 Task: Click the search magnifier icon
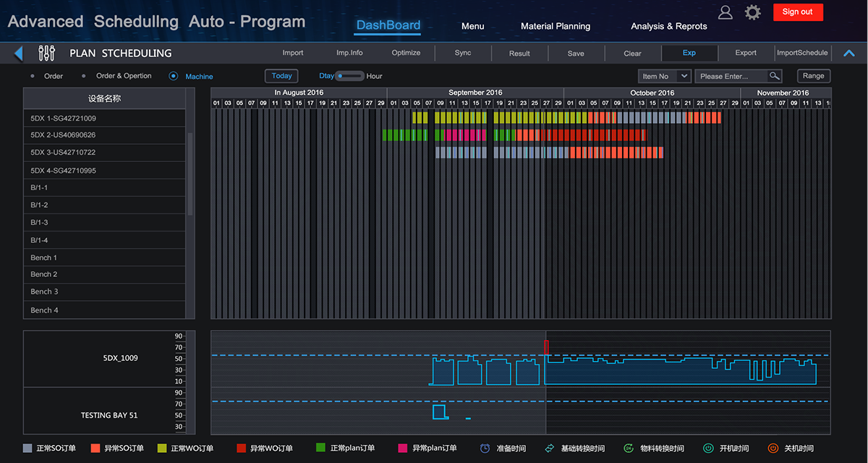(774, 76)
